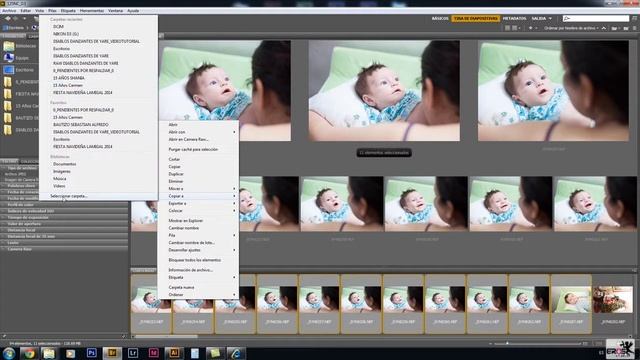Expand the 'Tiempo de exposición' filter section
The image size is (640, 360).
[64, 218]
